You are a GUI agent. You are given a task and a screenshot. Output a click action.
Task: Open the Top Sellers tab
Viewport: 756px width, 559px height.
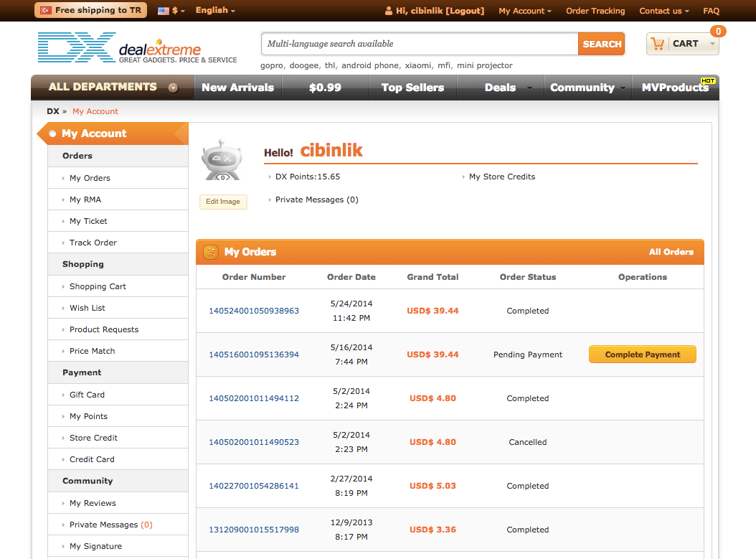tap(412, 88)
